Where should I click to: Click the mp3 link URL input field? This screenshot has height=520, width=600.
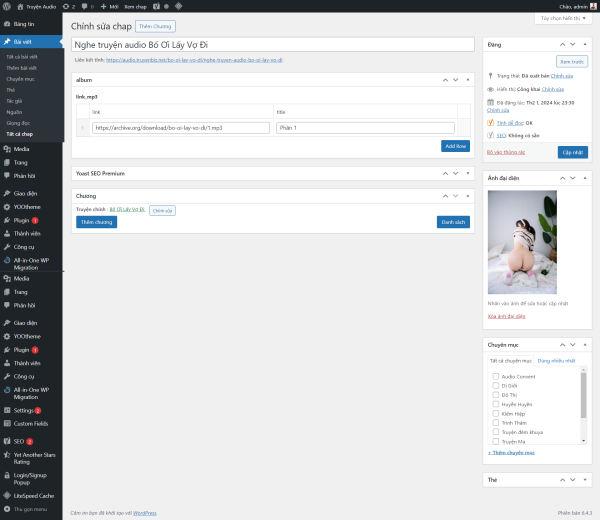pyautogui.click(x=181, y=128)
